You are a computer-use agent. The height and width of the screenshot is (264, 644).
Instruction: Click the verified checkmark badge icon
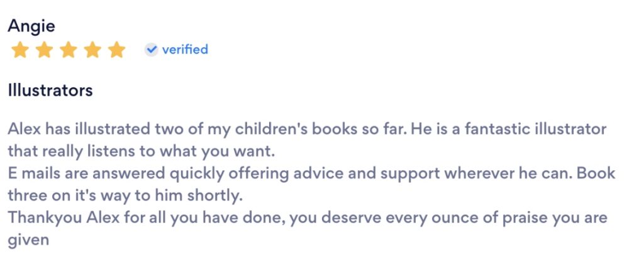point(151,50)
